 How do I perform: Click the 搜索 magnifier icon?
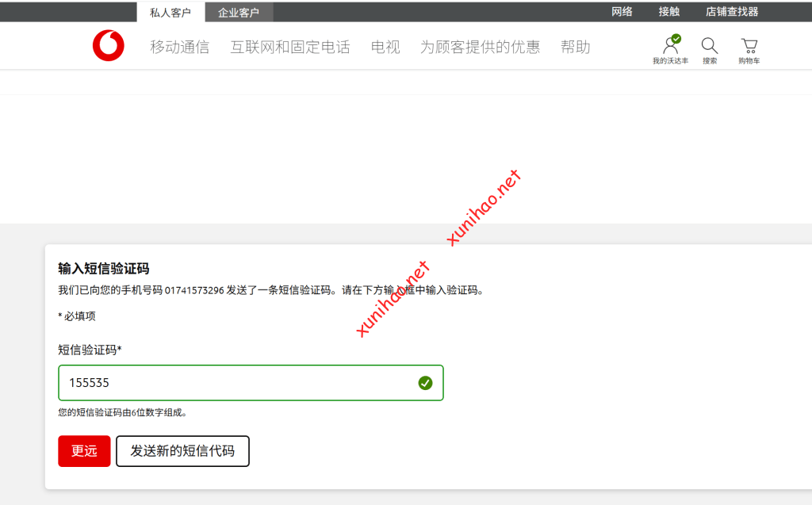pyautogui.click(x=709, y=45)
